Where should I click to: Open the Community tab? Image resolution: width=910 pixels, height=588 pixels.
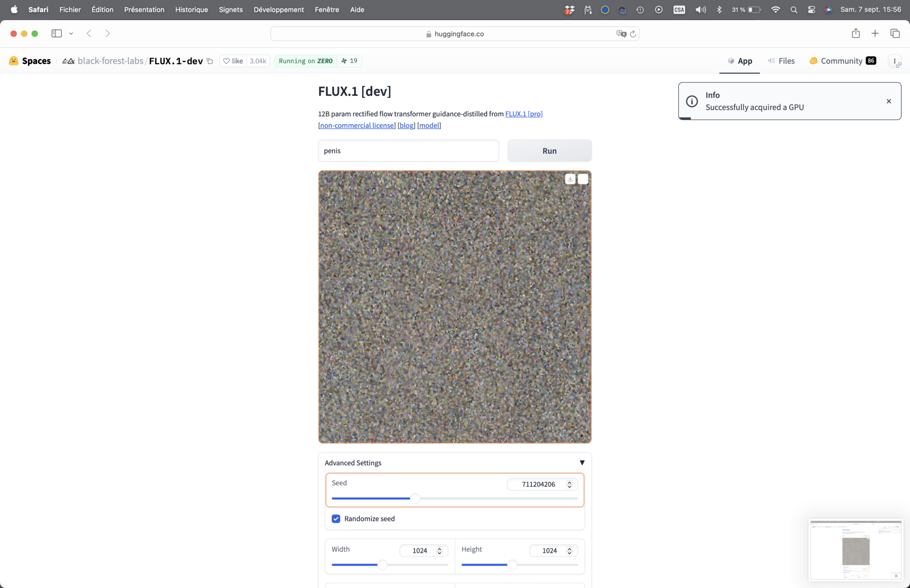pos(842,61)
